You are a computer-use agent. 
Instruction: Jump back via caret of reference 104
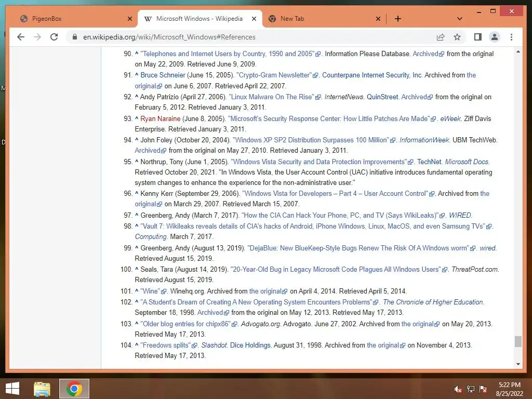137,345
